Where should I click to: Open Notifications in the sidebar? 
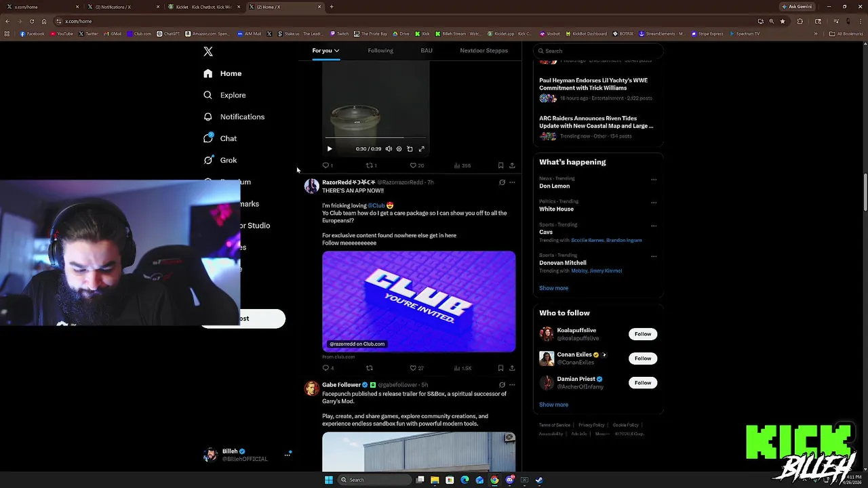click(x=234, y=117)
